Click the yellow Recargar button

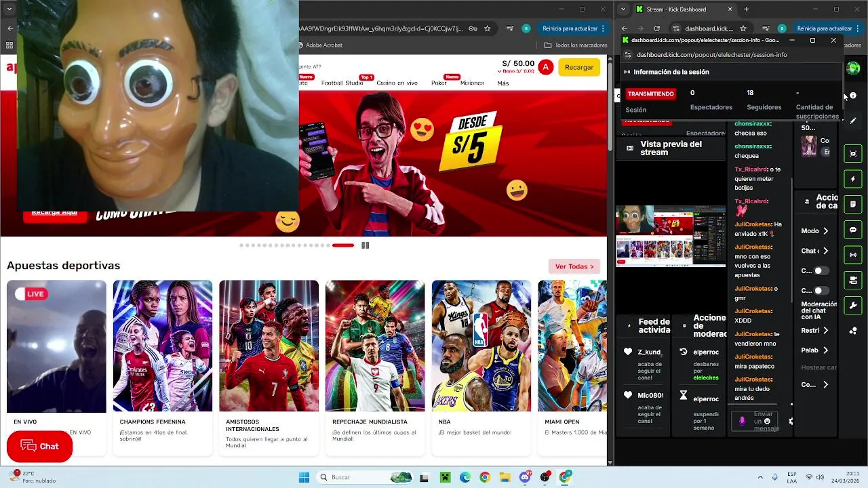[579, 67]
